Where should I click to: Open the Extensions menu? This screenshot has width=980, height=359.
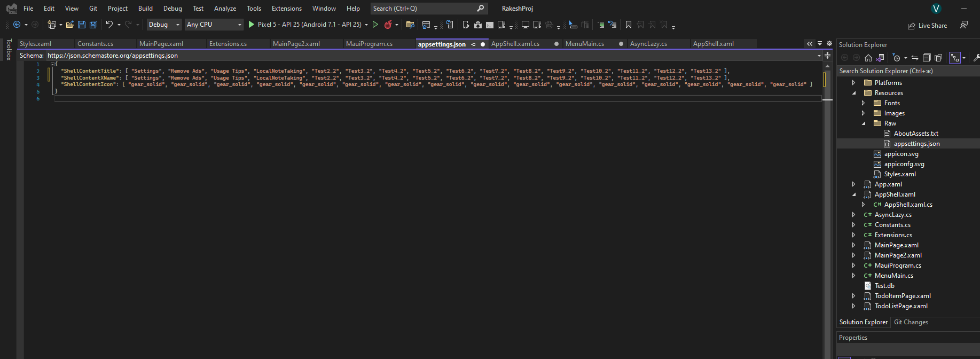[286, 9]
